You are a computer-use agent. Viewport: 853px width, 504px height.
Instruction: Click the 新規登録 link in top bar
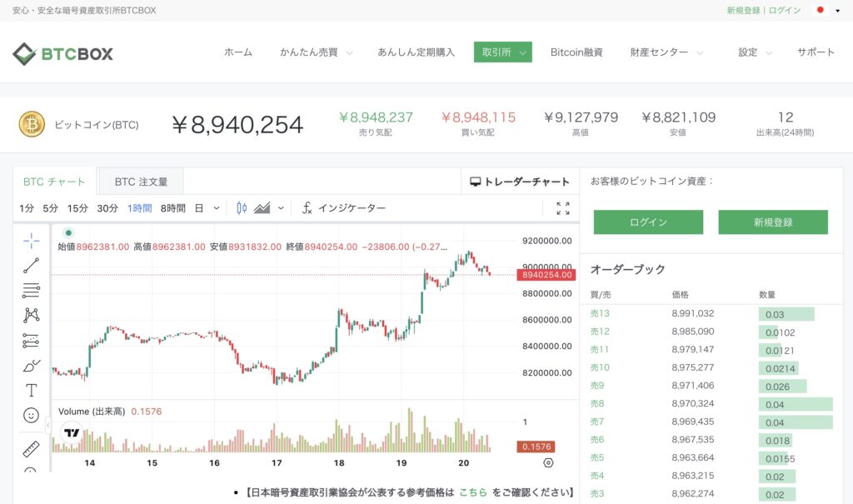743,10
